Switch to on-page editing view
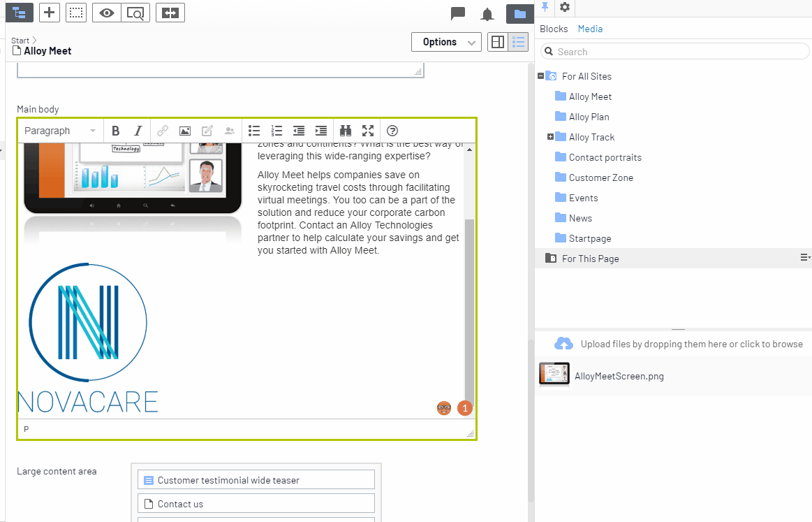Image resolution: width=812 pixels, height=522 pixels. click(x=498, y=42)
